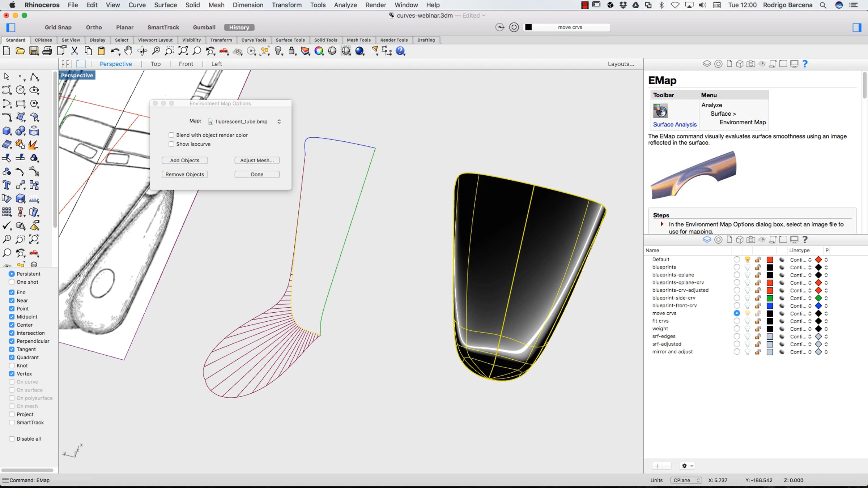Click the Add Objects button
868x488 pixels.
(x=184, y=160)
